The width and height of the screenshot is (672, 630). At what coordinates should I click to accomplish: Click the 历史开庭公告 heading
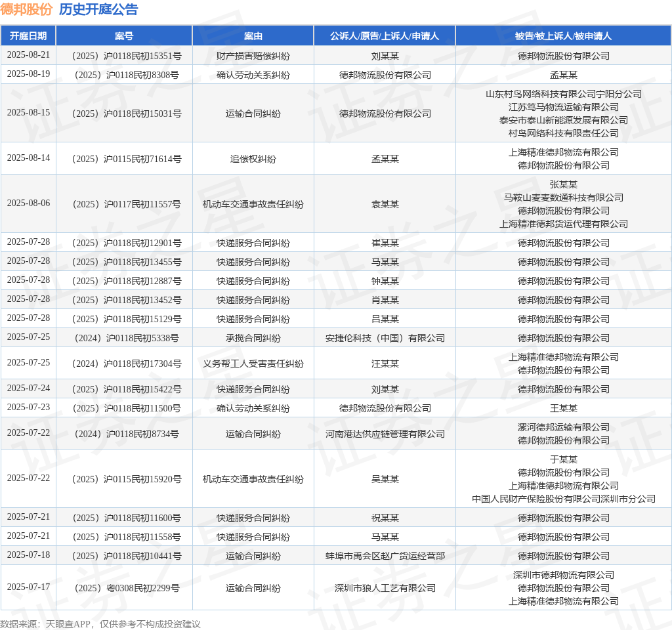pos(98,9)
